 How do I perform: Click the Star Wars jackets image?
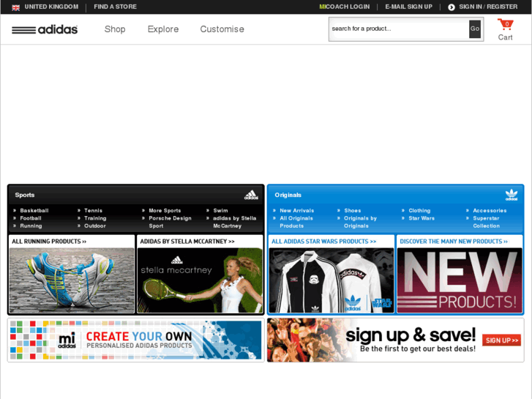(331, 280)
